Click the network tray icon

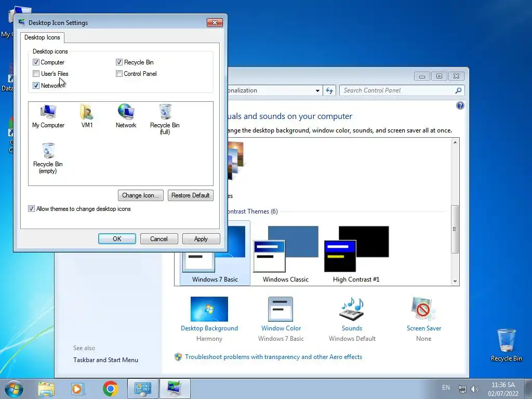(x=462, y=389)
